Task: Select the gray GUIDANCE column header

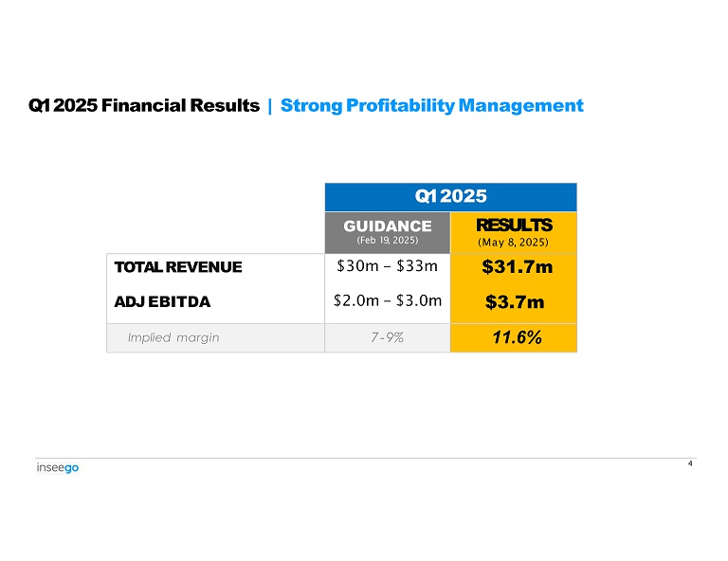Action: click(x=387, y=226)
